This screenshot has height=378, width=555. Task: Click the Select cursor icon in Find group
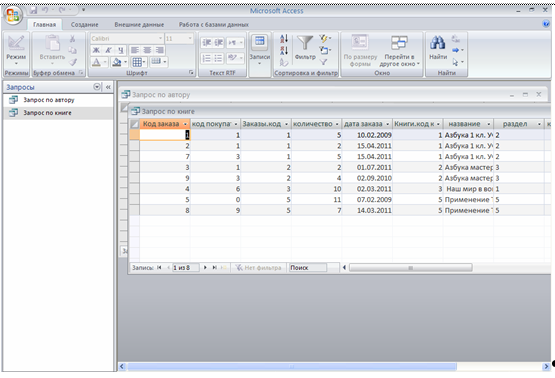coord(457,62)
